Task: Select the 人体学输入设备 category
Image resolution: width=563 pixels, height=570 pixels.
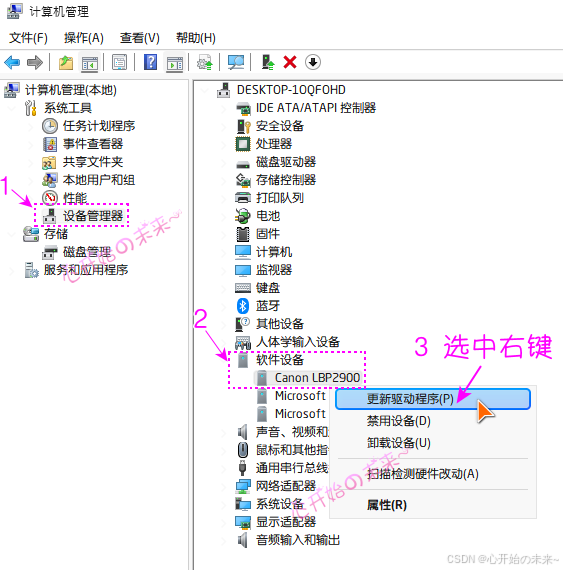Action: click(x=298, y=342)
